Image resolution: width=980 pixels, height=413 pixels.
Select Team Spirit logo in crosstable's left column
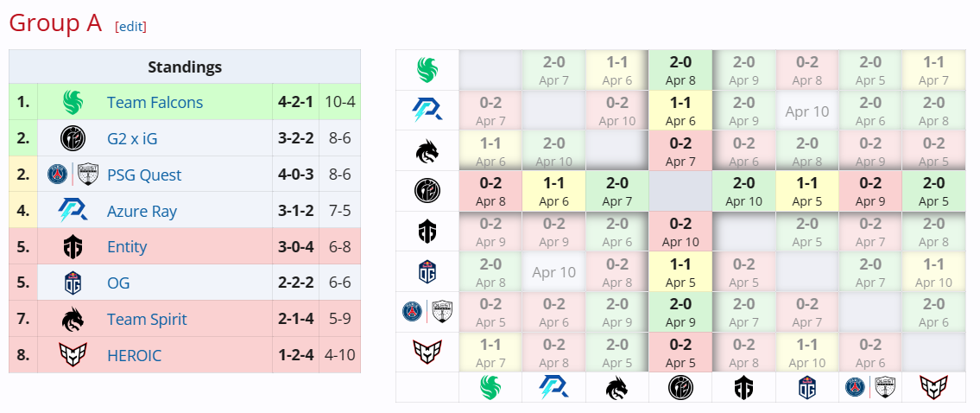coord(427,151)
